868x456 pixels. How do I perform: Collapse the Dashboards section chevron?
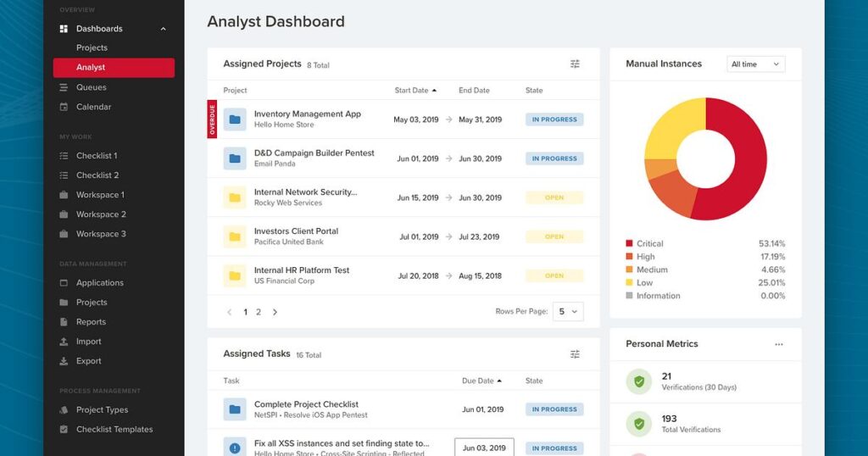[164, 29]
